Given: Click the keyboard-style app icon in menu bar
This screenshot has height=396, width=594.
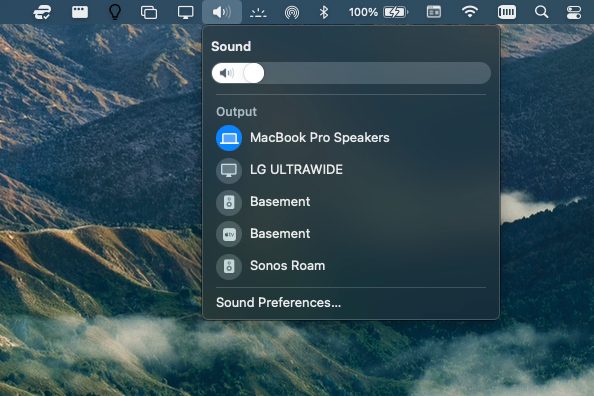Looking at the screenshot, I should point(80,12).
